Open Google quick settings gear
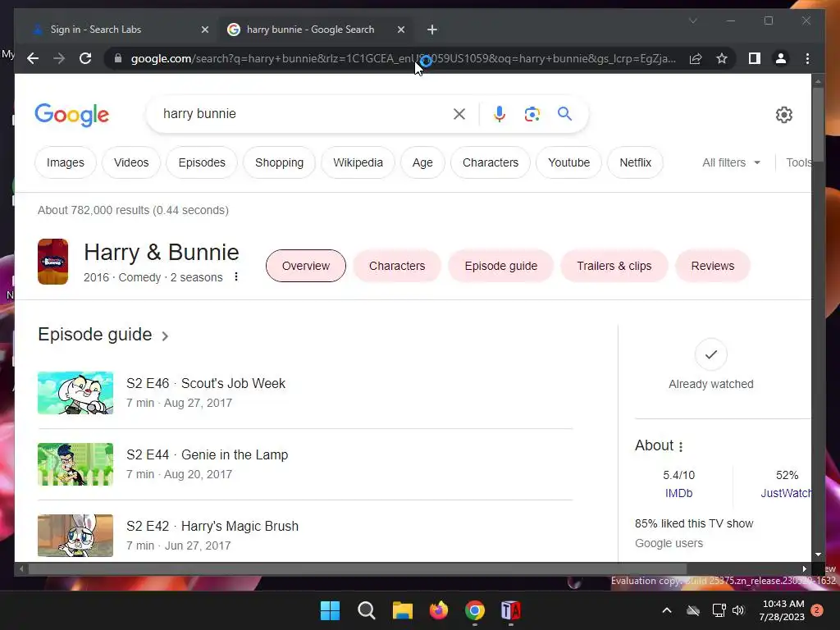This screenshot has height=630, width=840. [x=783, y=114]
